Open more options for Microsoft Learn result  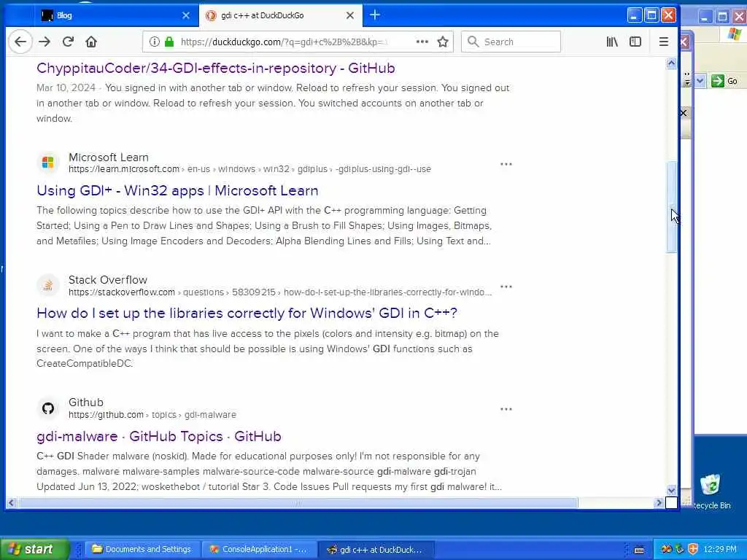pyautogui.click(x=506, y=164)
